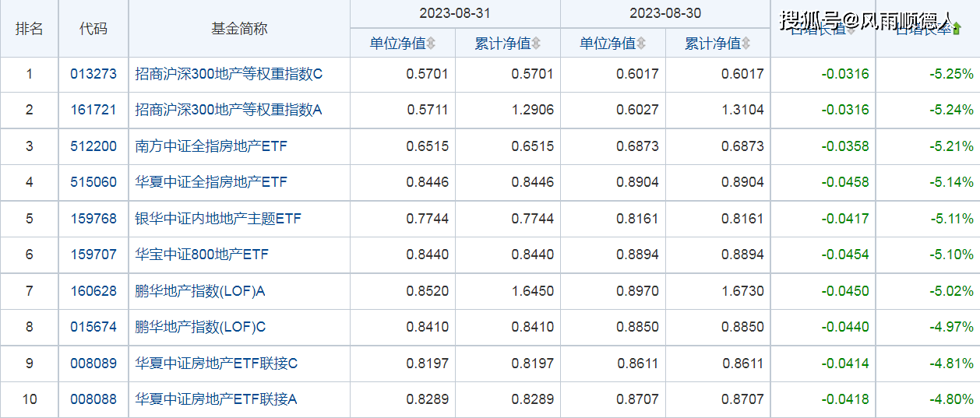Sort by 2023-08-30 累计净值 header text
Screen dimensions: 980x418
[712, 44]
